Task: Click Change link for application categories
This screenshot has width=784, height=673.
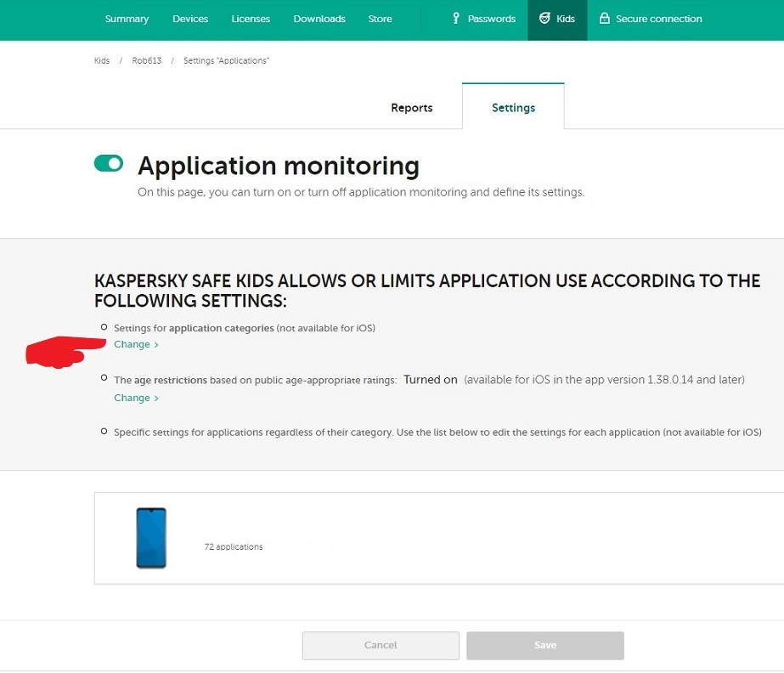Action: [132, 344]
